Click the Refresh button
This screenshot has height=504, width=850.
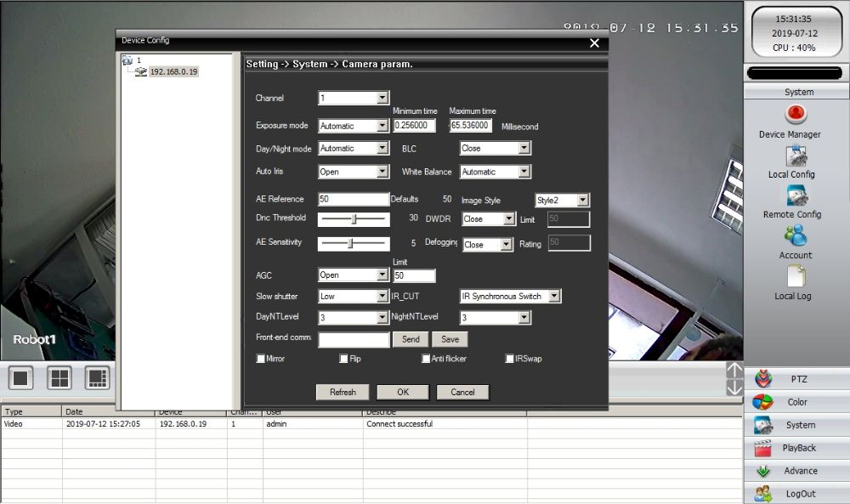[343, 392]
